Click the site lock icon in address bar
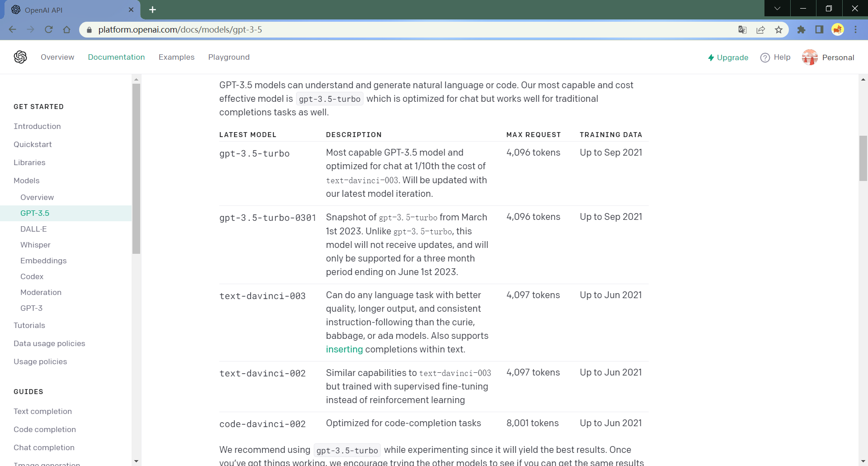 [x=89, y=30]
